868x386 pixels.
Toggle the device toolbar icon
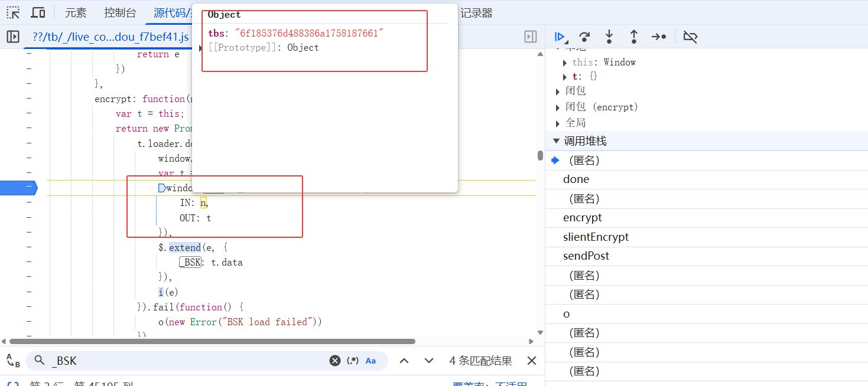[x=38, y=12]
